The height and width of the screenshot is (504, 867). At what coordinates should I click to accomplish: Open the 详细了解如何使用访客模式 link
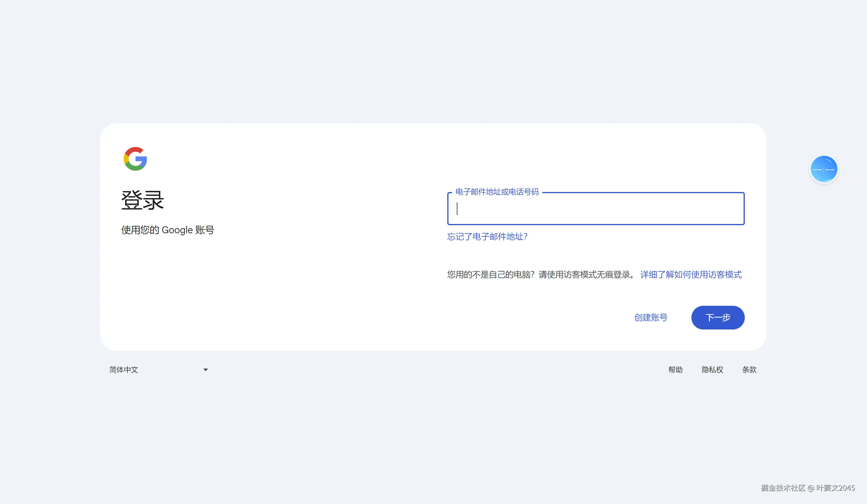pyautogui.click(x=691, y=274)
